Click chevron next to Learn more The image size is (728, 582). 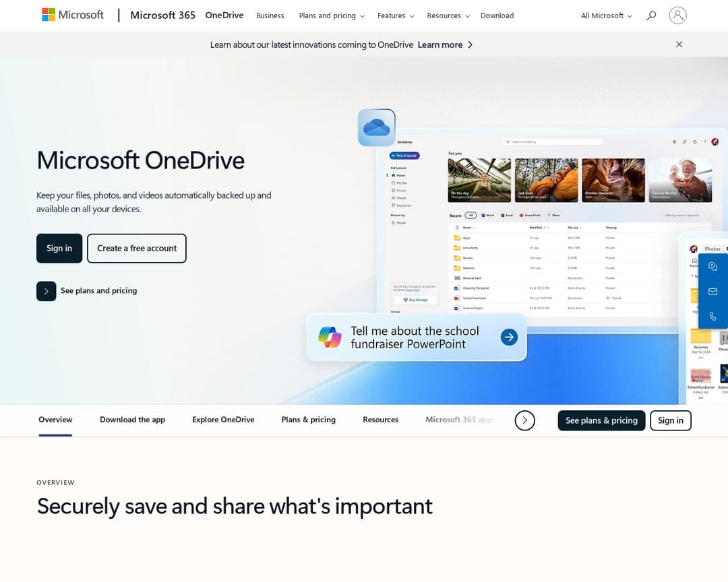coord(471,45)
